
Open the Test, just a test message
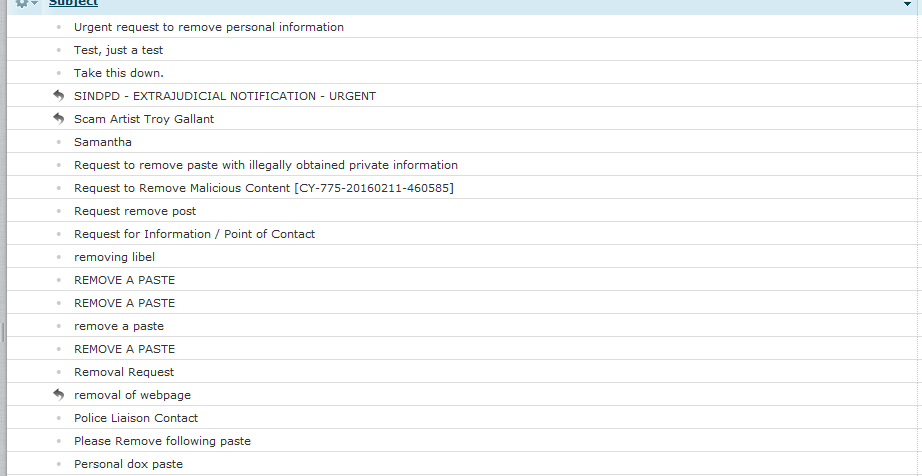click(118, 50)
